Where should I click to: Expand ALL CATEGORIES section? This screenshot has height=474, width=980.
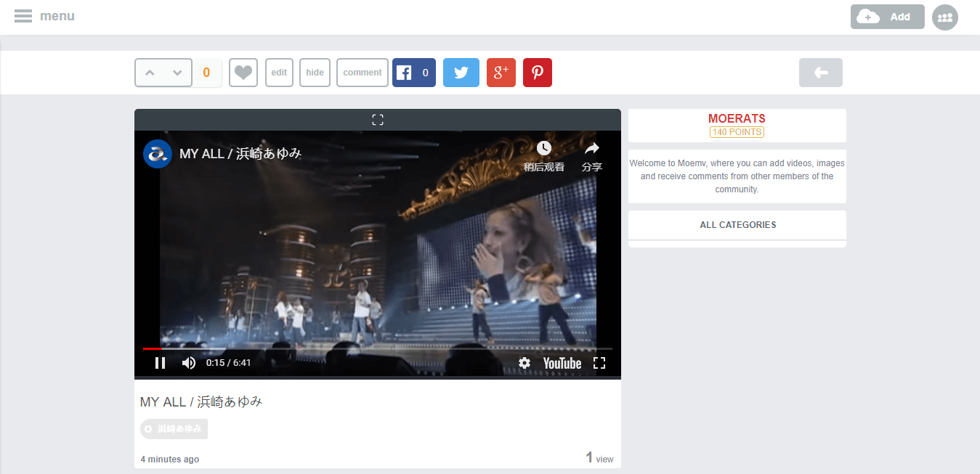(737, 225)
